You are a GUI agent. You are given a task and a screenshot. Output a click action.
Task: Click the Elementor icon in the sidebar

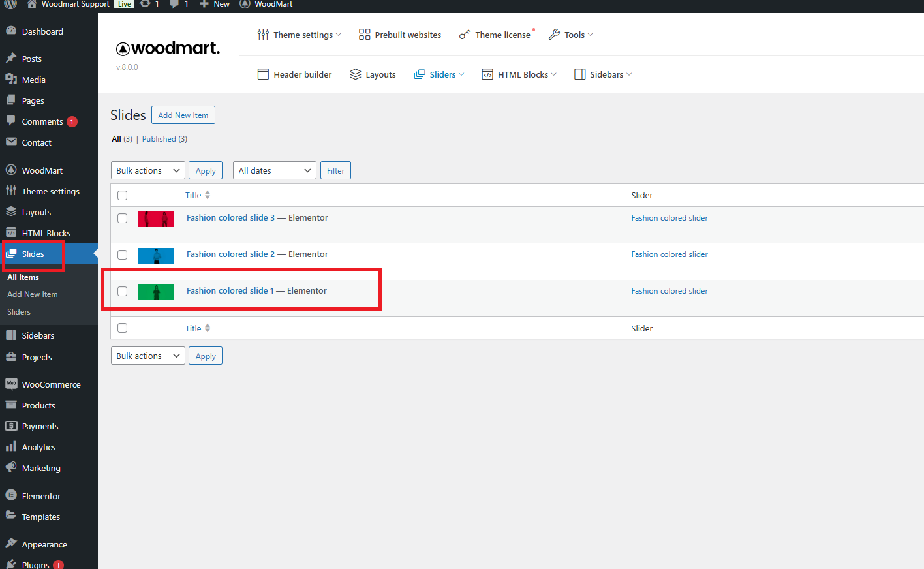click(11, 495)
